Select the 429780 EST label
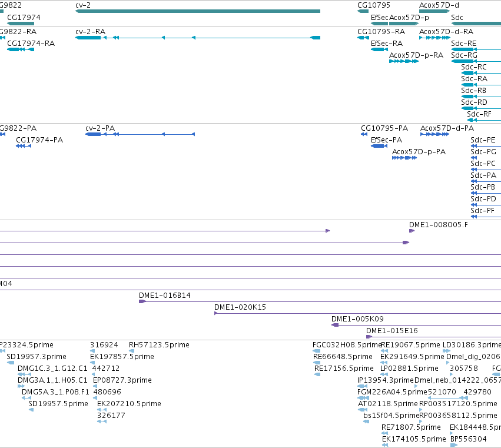The image size is (501, 448). 477,393
